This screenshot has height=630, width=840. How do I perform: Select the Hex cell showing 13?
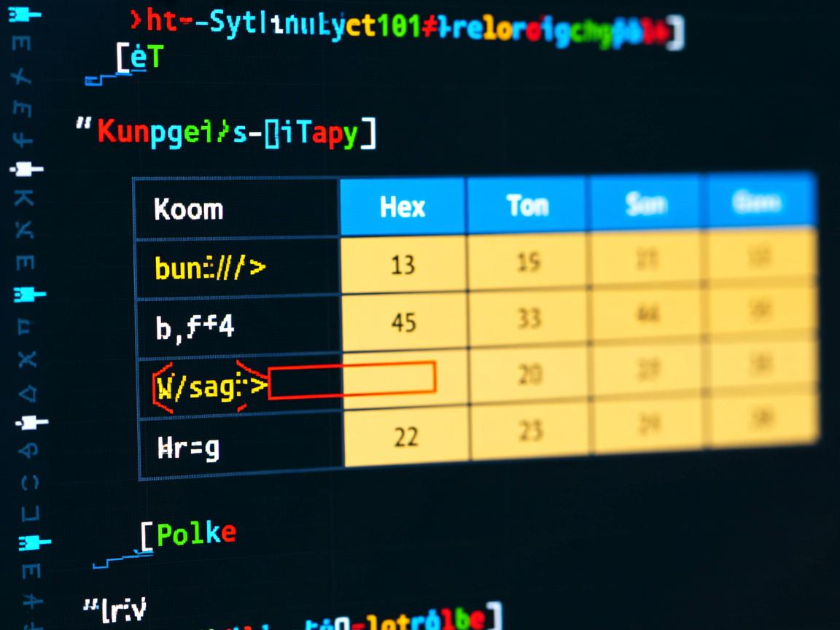point(402,265)
